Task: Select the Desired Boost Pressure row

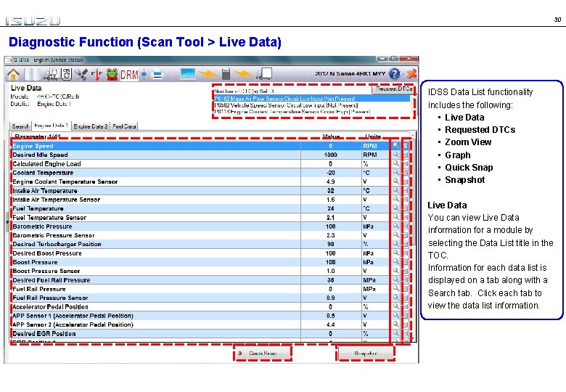Action: point(201,253)
